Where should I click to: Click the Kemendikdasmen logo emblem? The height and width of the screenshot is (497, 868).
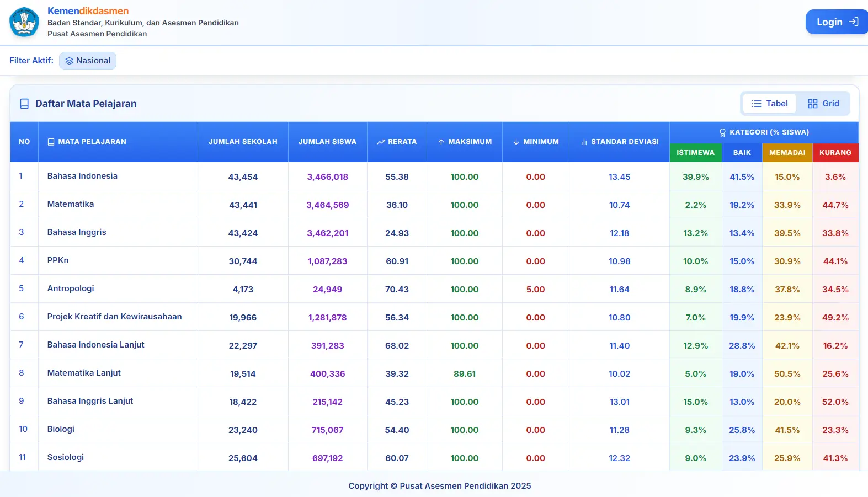click(x=24, y=22)
